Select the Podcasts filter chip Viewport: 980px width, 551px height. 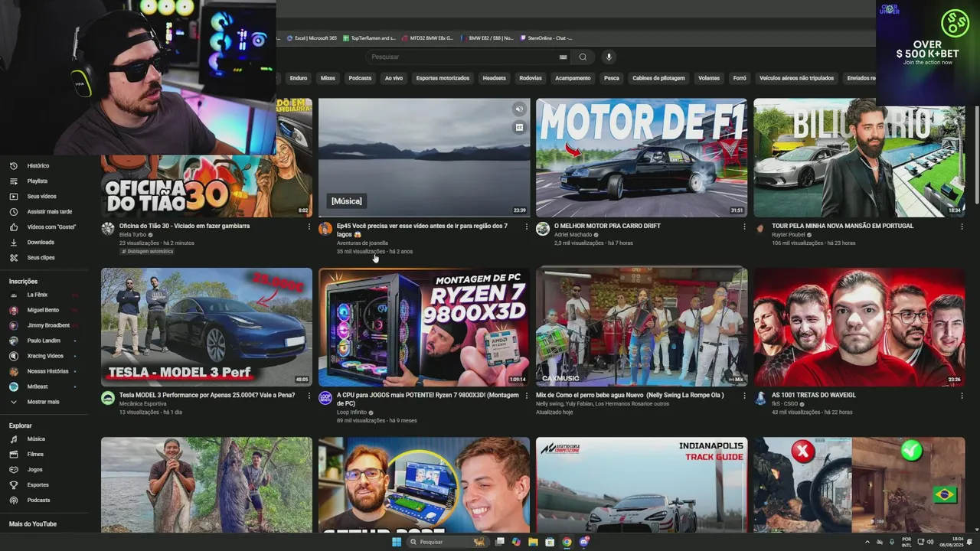click(x=360, y=78)
